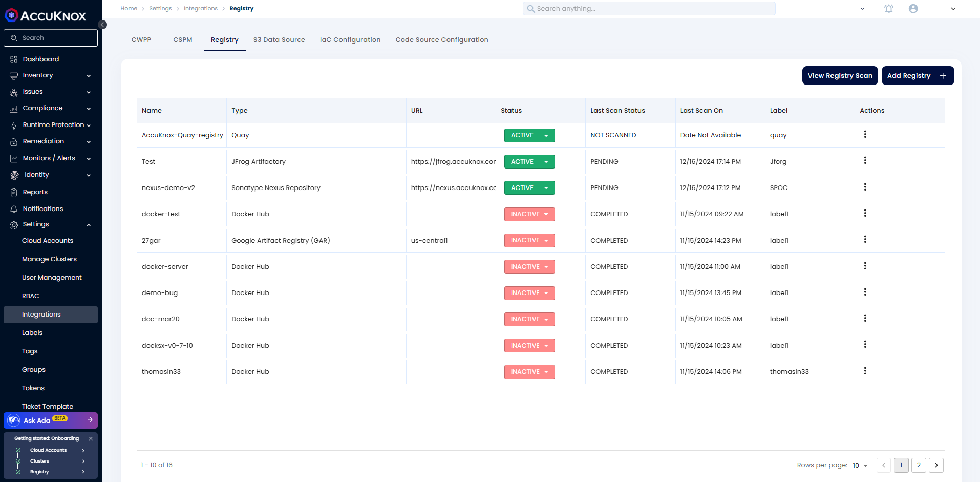Viewport: 980px width, 482px height.
Task: Click the Notifications bell icon in sidebar
Action: pos(14,209)
